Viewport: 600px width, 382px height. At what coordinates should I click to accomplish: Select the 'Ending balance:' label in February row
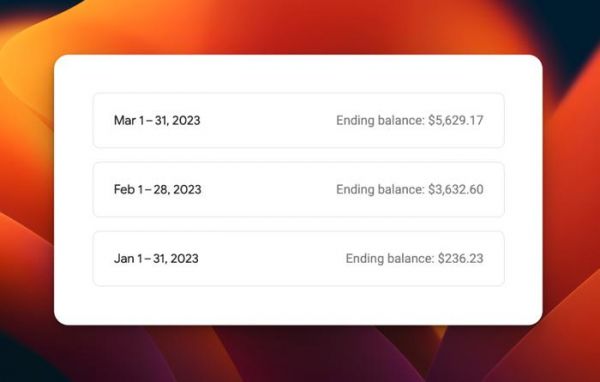[x=380, y=189]
